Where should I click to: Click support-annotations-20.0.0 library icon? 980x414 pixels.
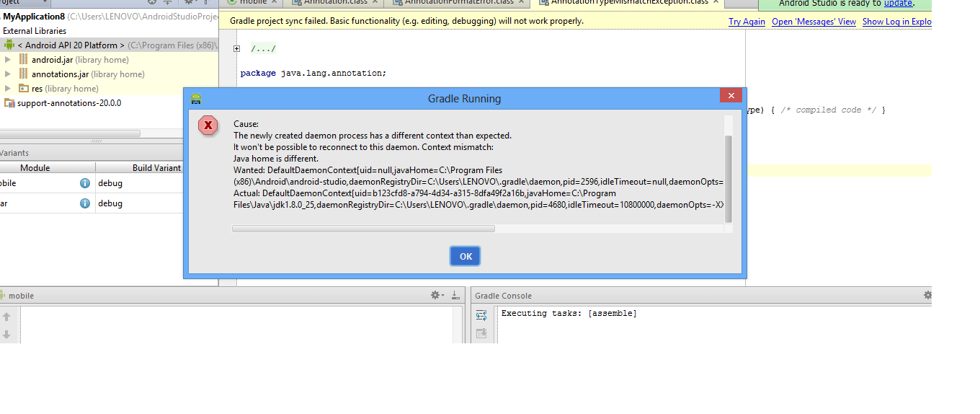(x=9, y=103)
